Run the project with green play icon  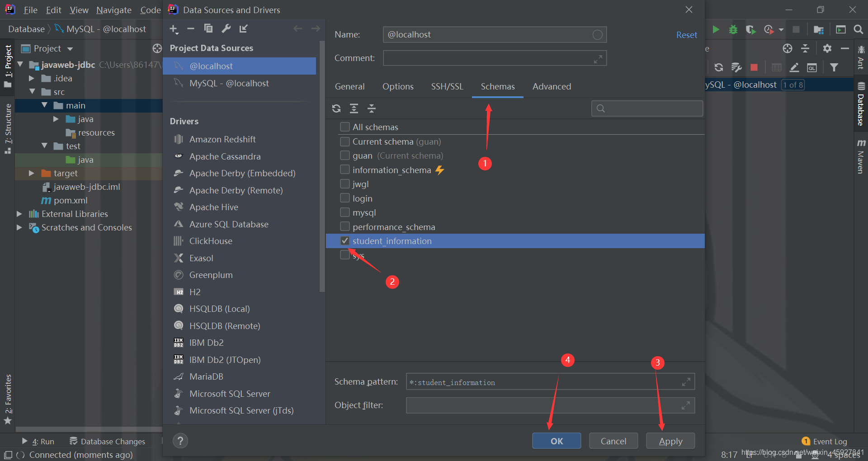[x=716, y=29]
